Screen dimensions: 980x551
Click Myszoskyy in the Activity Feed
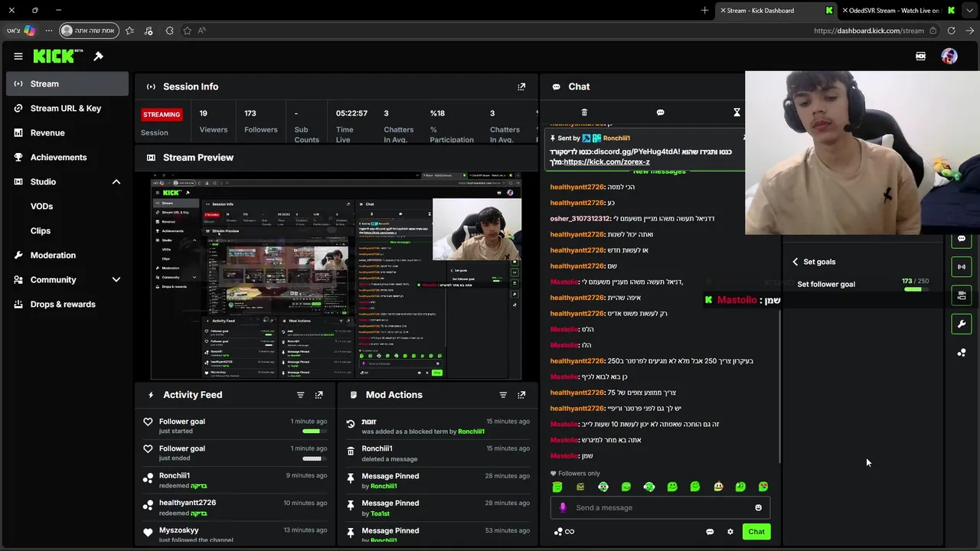tap(178, 530)
